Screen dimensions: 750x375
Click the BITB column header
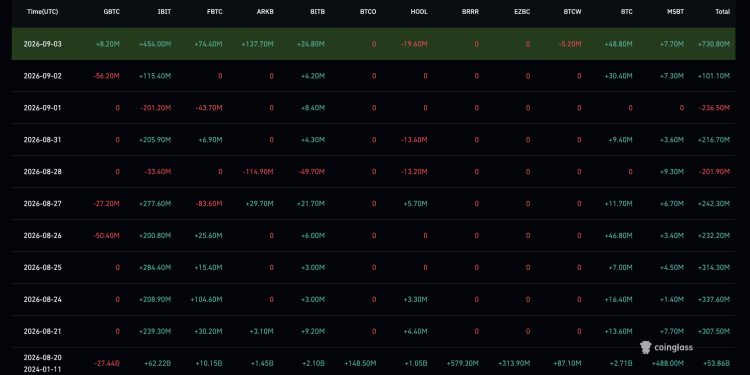317,12
